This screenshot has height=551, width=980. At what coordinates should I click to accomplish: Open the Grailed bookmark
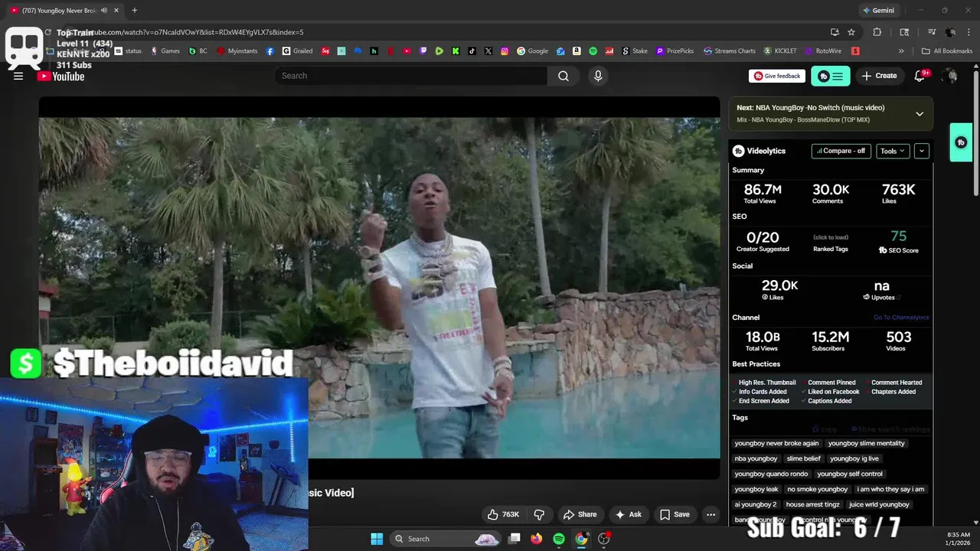coord(298,51)
